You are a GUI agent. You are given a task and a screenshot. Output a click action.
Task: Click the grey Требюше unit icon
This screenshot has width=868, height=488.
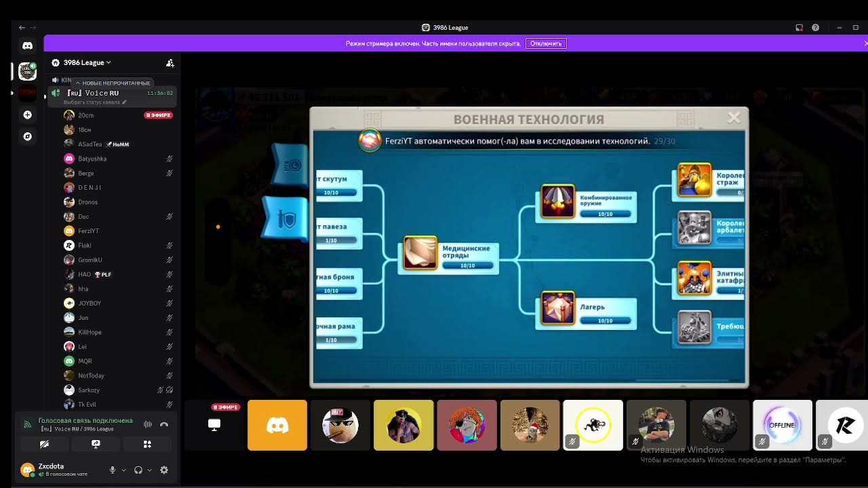click(x=694, y=327)
